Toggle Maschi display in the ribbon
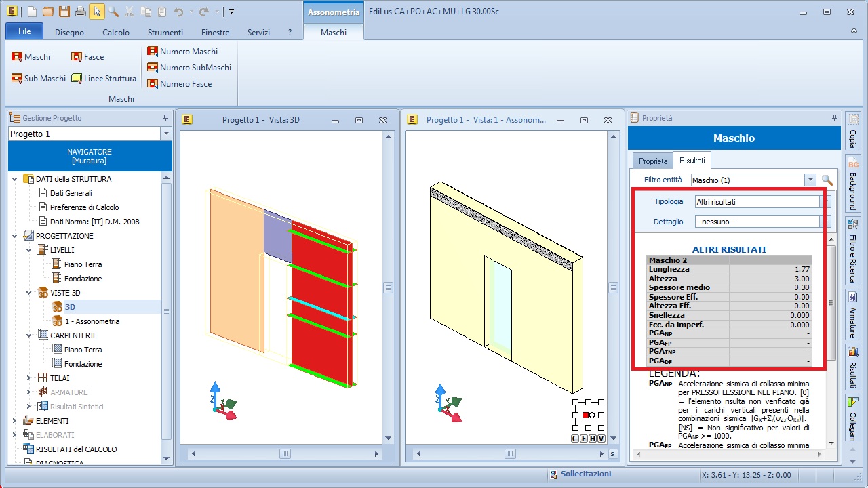Image resolution: width=868 pixels, height=488 pixels. coord(31,57)
